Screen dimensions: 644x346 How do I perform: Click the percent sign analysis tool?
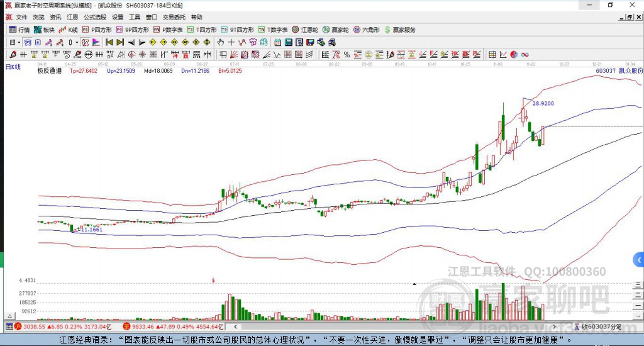[347, 55]
